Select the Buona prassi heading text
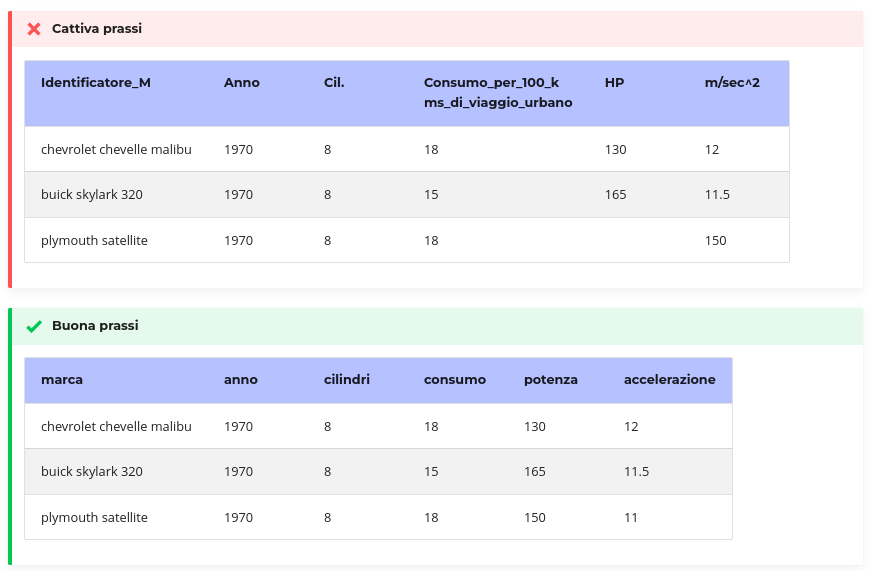 [x=95, y=326]
